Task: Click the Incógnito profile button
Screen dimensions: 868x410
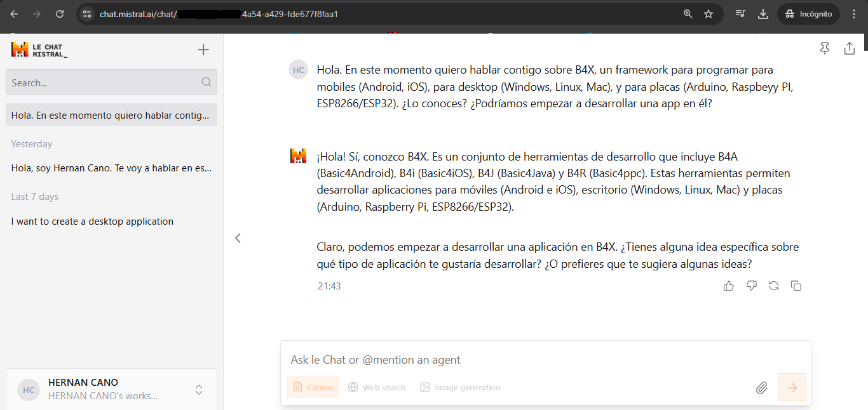Action: pos(808,14)
